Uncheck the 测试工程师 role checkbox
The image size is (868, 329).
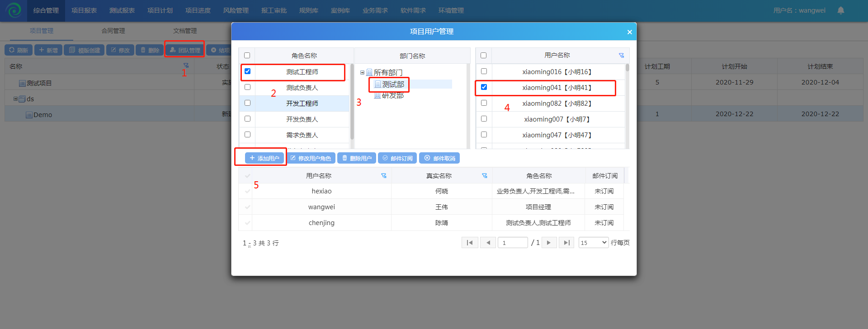coord(247,71)
